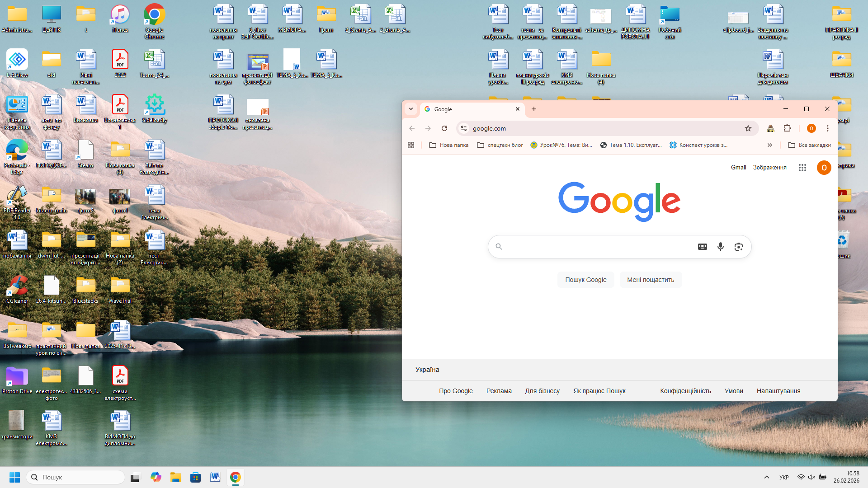
Task: Open Chrome extensions puzzle icon
Action: (787, 128)
